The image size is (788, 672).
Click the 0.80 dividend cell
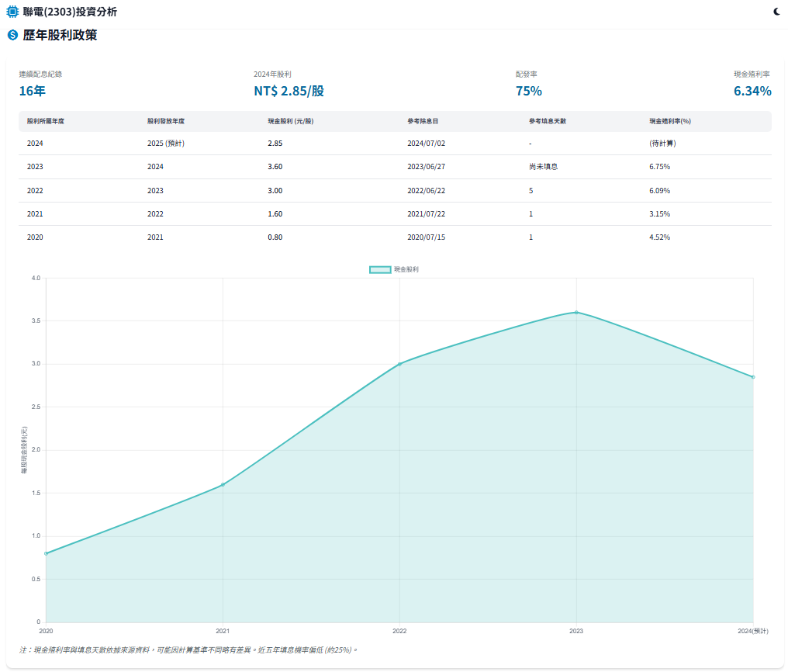(x=275, y=237)
